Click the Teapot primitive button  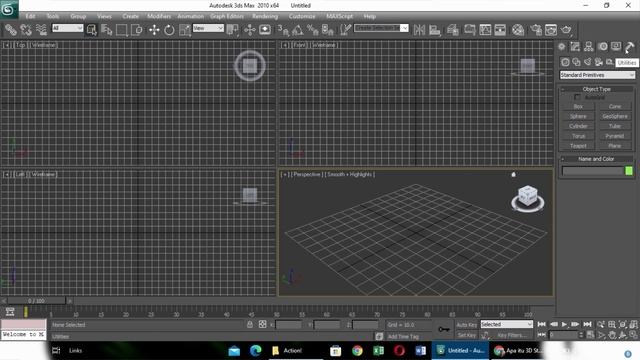[x=578, y=146]
